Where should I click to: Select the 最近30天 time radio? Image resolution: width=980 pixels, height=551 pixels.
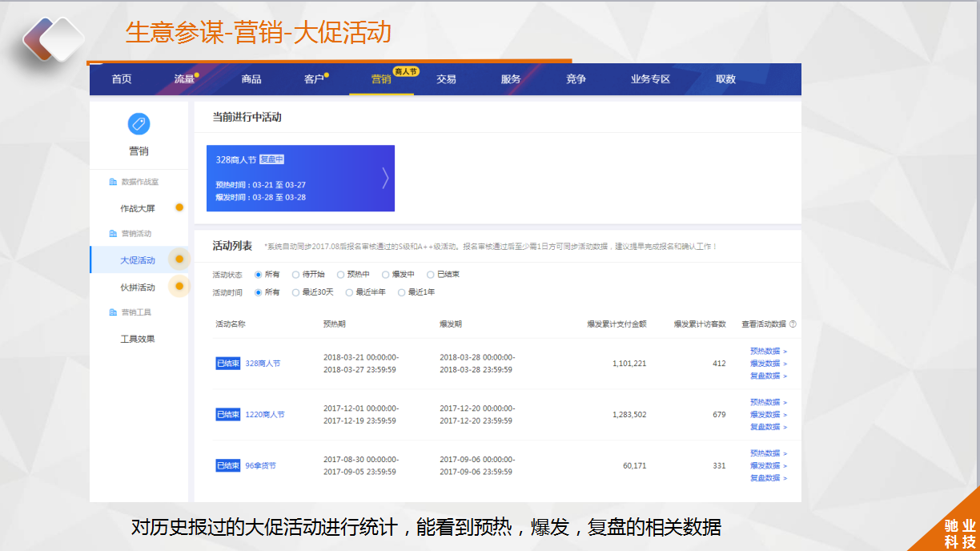(295, 292)
